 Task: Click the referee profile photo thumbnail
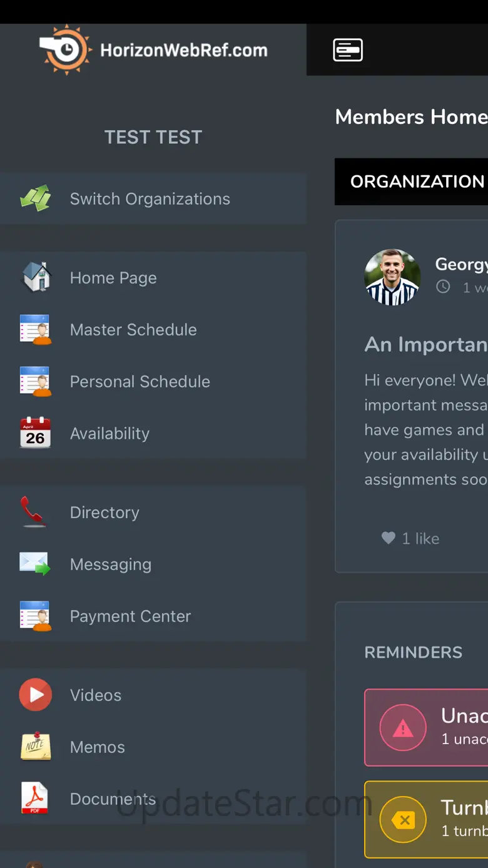click(392, 277)
